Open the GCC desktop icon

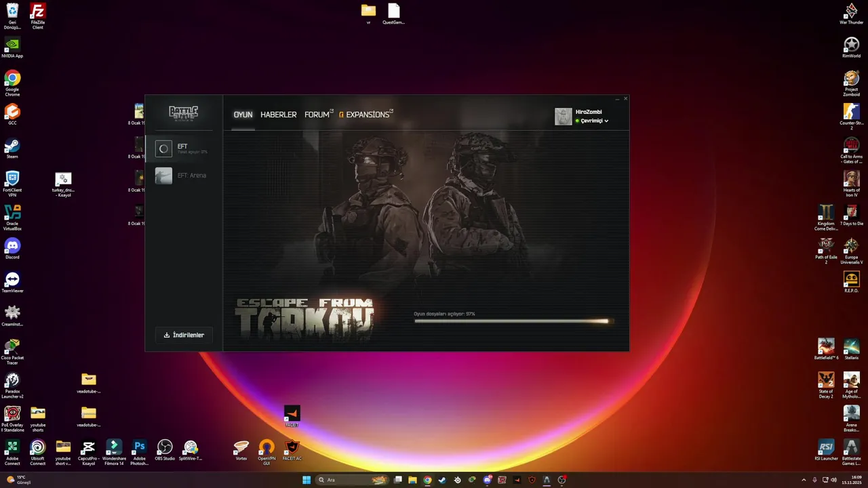click(x=12, y=114)
